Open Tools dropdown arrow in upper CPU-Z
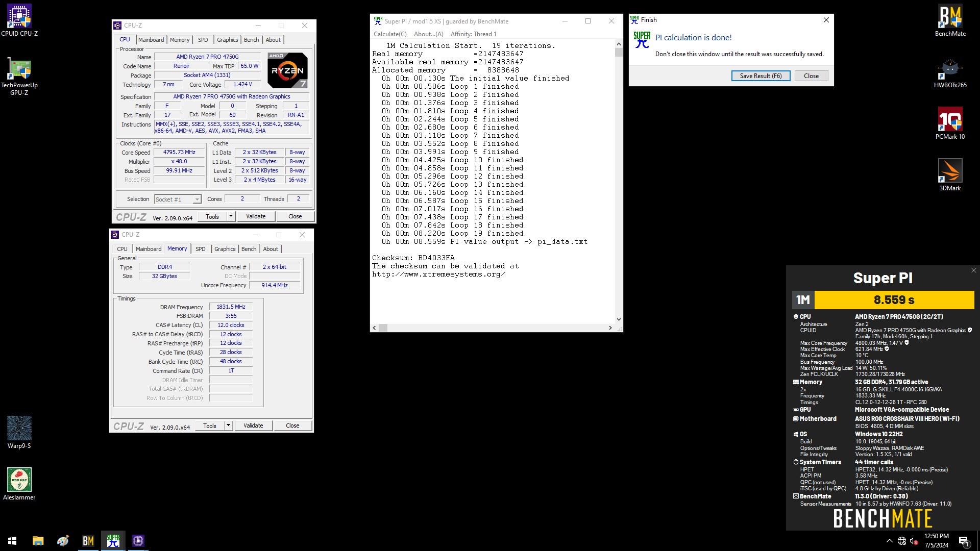Screen dimensions: 980x551 pos(231,216)
